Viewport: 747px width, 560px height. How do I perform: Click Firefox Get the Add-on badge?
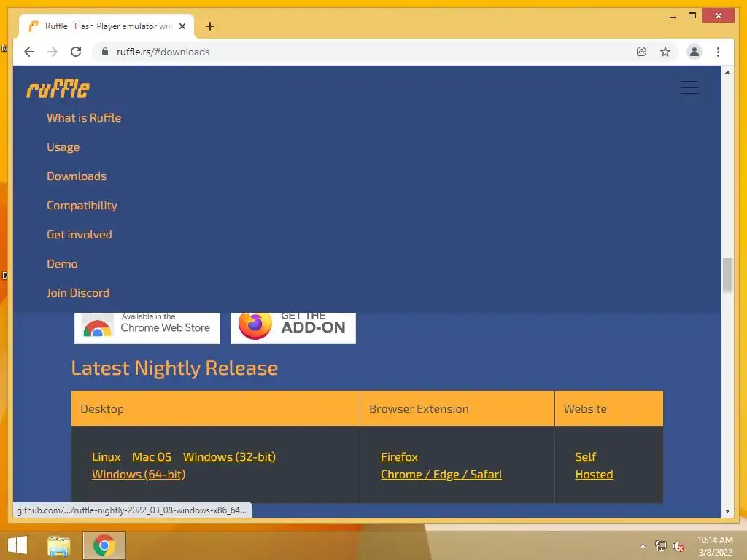(x=293, y=328)
